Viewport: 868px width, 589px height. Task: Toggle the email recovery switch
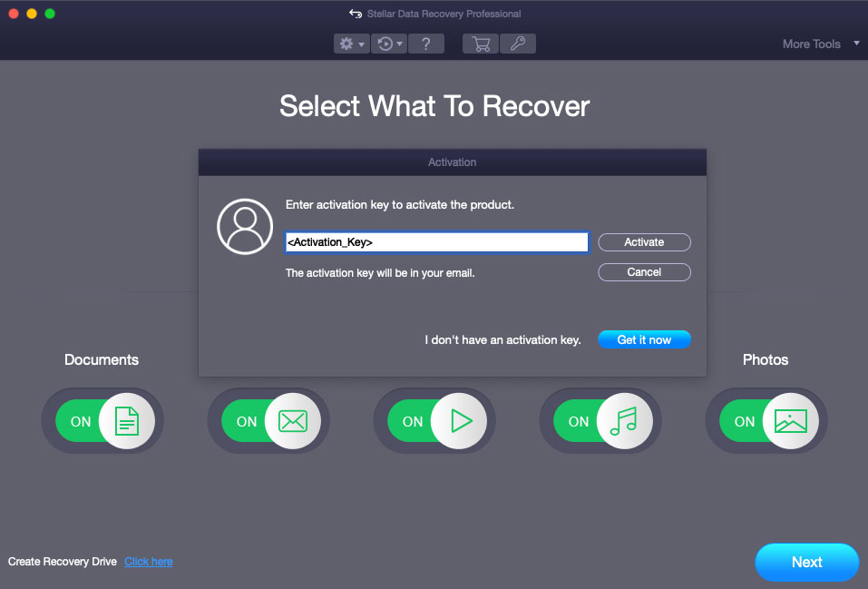click(x=271, y=421)
